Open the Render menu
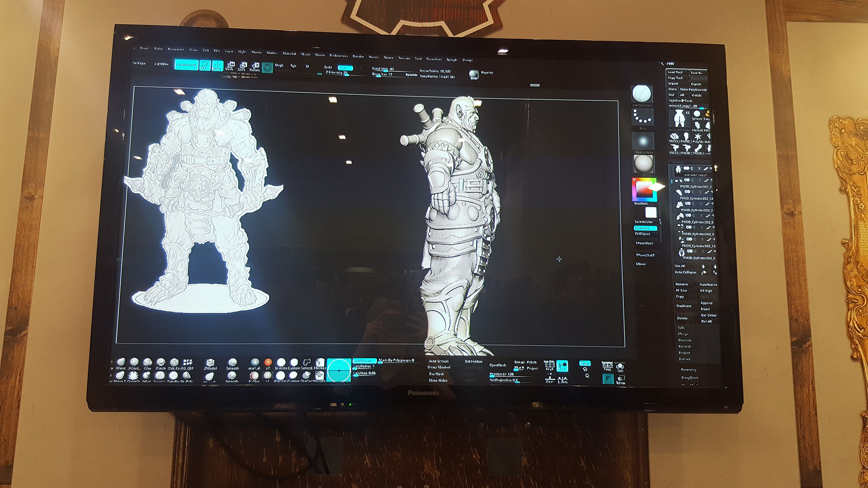868x488 pixels. (358, 56)
